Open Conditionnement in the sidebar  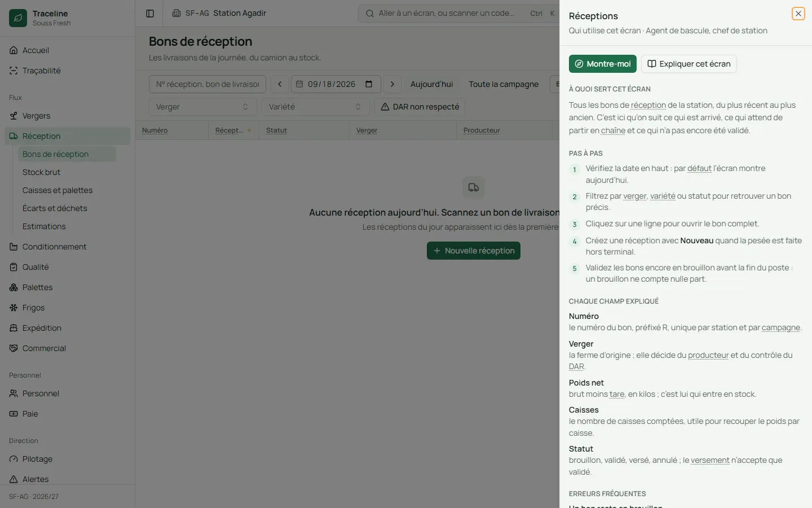point(67,247)
